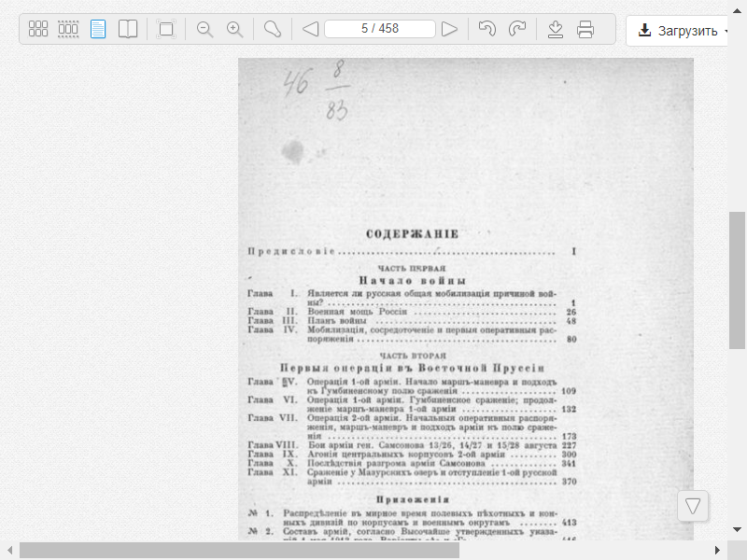Screen dimensions: 747x560
Task: Zoom in on the document
Action: click(234, 29)
